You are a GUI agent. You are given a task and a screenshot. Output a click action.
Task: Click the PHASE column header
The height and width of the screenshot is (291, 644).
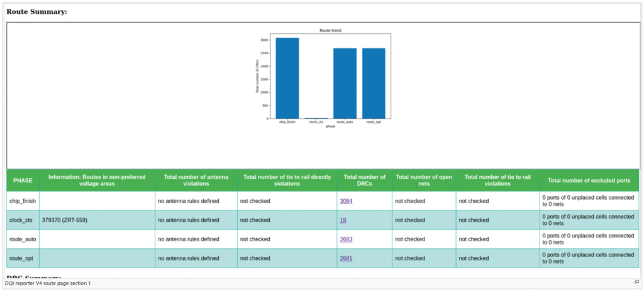tap(23, 181)
